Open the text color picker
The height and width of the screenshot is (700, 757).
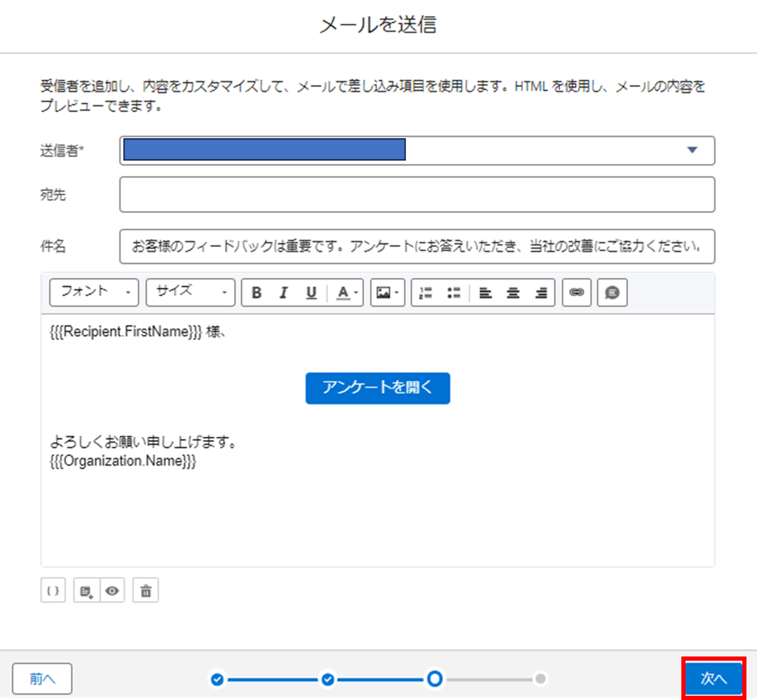346,293
